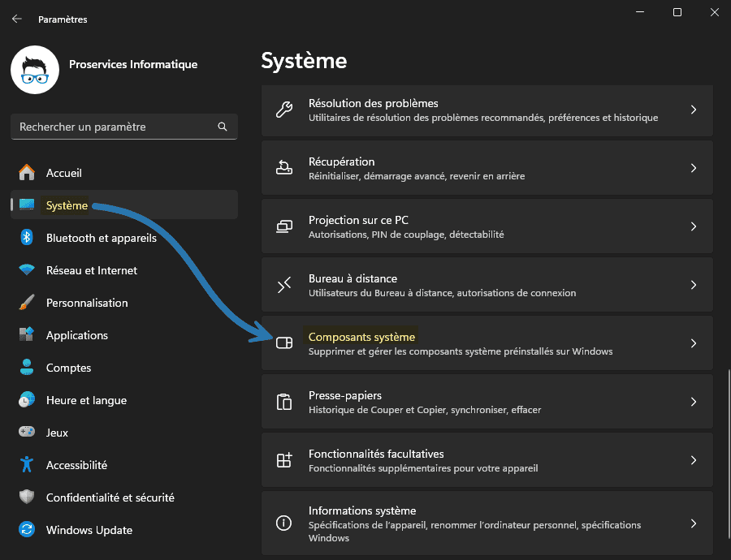Open Résolution des problèmes

(487, 110)
